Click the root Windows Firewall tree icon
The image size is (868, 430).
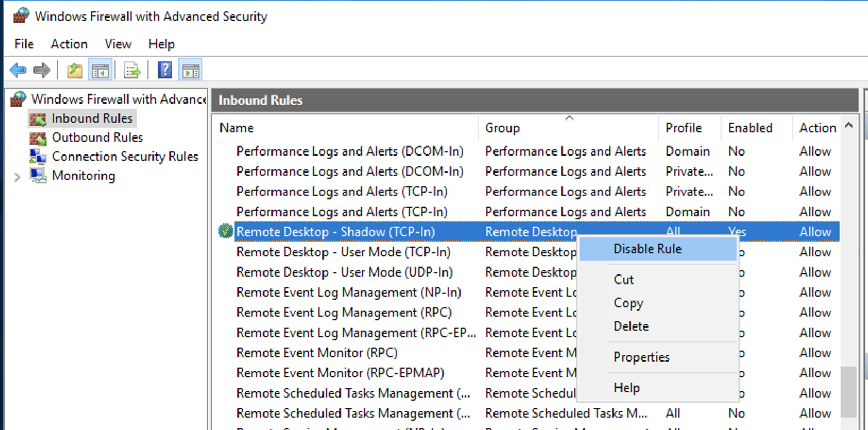pos(18,99)
